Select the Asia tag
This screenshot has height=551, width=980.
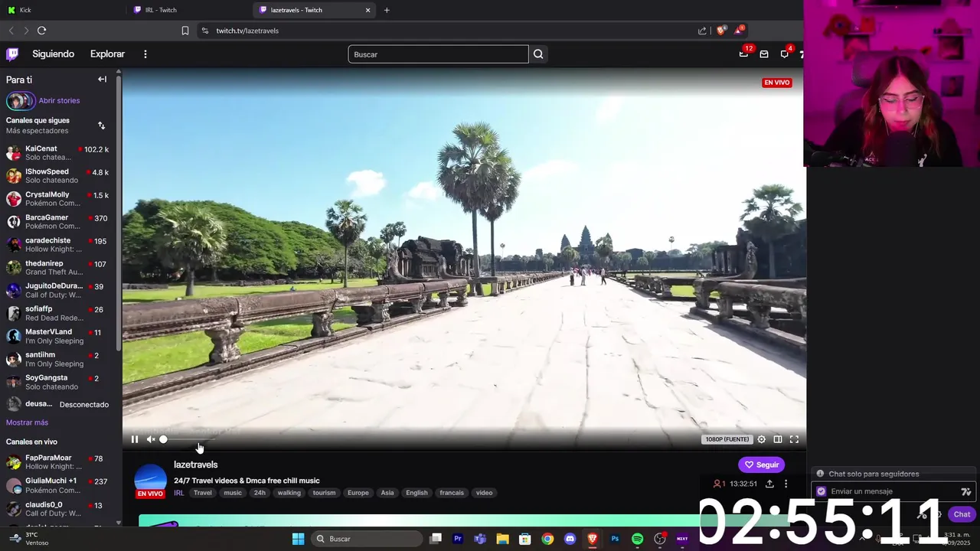pos(387,493)
